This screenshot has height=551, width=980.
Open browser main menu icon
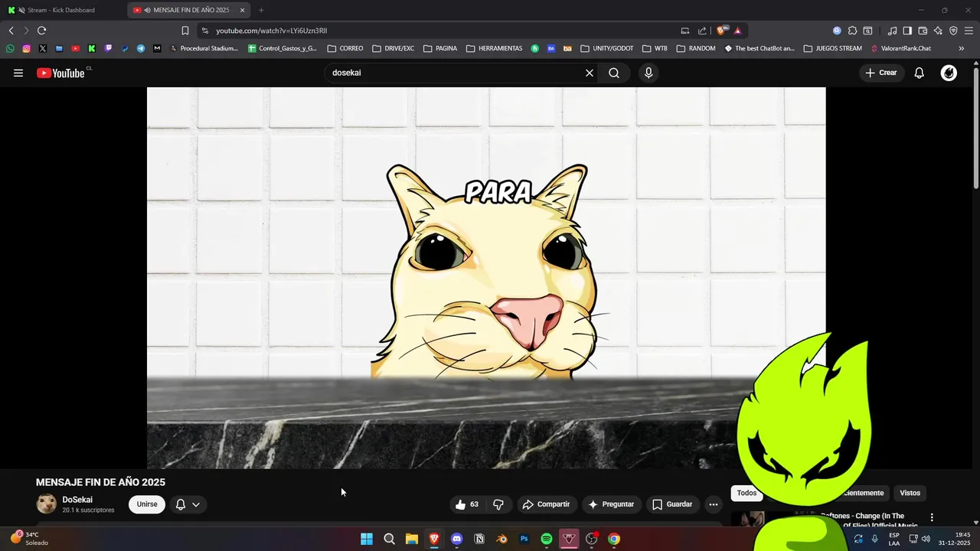(969, 31)
